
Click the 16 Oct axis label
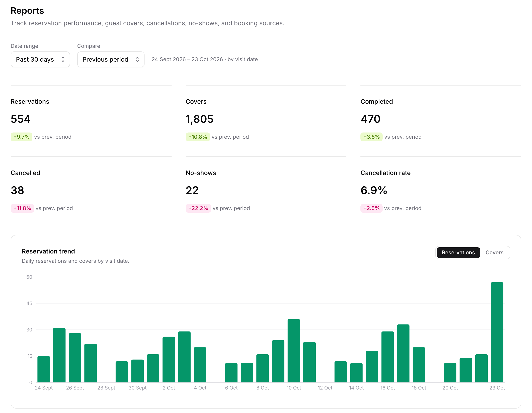tap(387, 388)
